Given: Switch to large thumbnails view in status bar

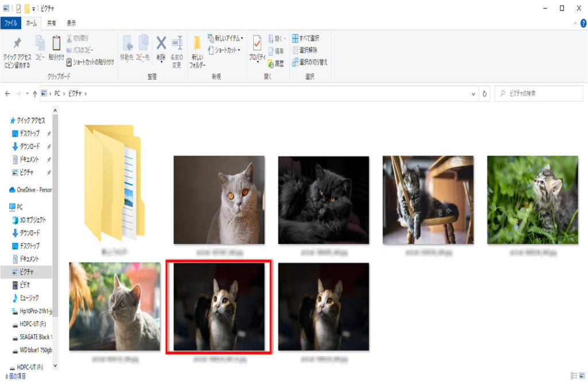Looking at the screenshot, I should coord(582,376).
